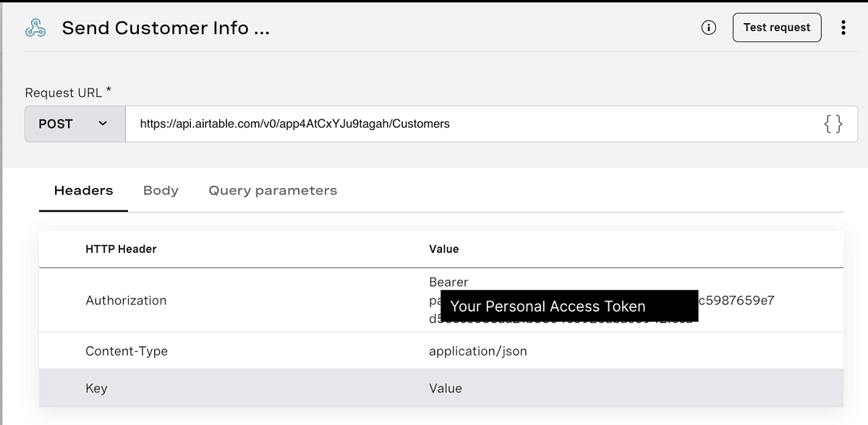The image size is (868, 425).
Task: Click the HTTP Header column heading
Action: coord(121,249)
